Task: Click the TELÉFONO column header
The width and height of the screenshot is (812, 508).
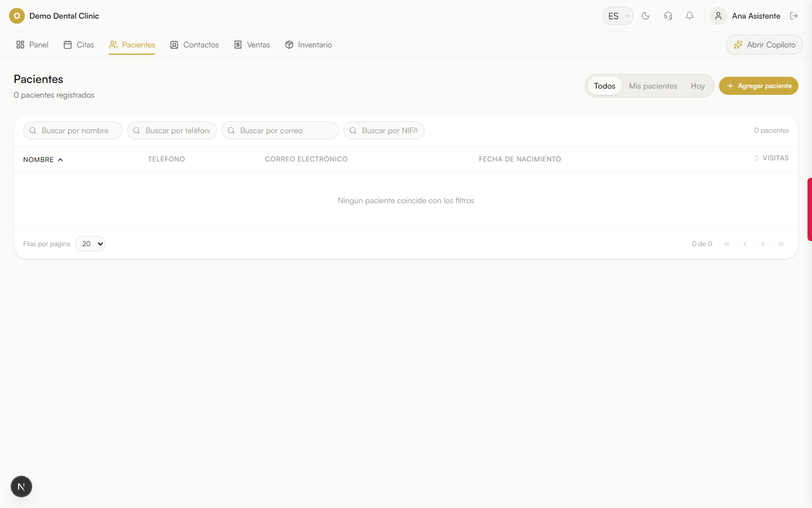Action: (x=166, y=159)
